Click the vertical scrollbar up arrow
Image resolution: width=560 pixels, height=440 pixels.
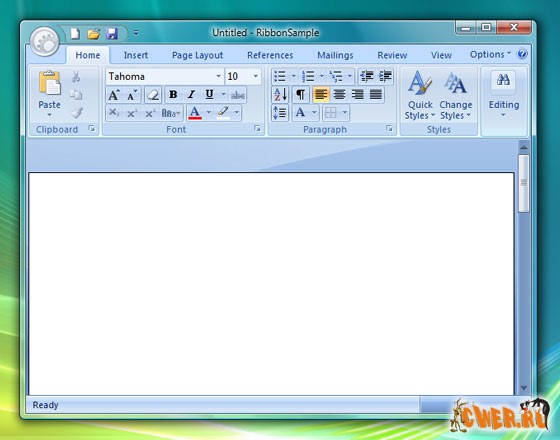point(524,147)
